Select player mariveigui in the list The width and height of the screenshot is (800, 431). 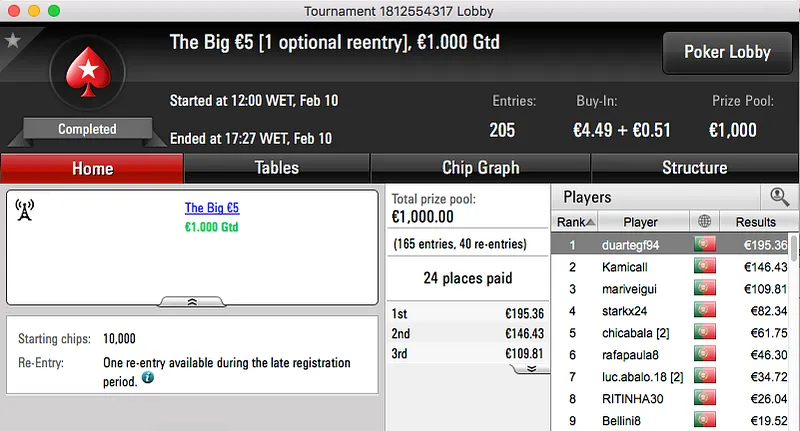coord(630,289)
